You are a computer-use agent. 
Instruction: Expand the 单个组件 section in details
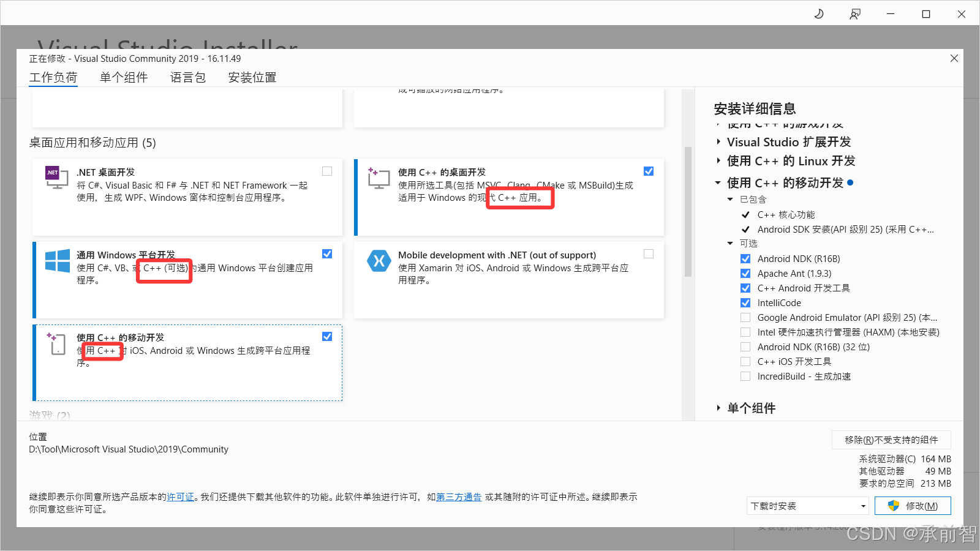(x=718, y=408)
